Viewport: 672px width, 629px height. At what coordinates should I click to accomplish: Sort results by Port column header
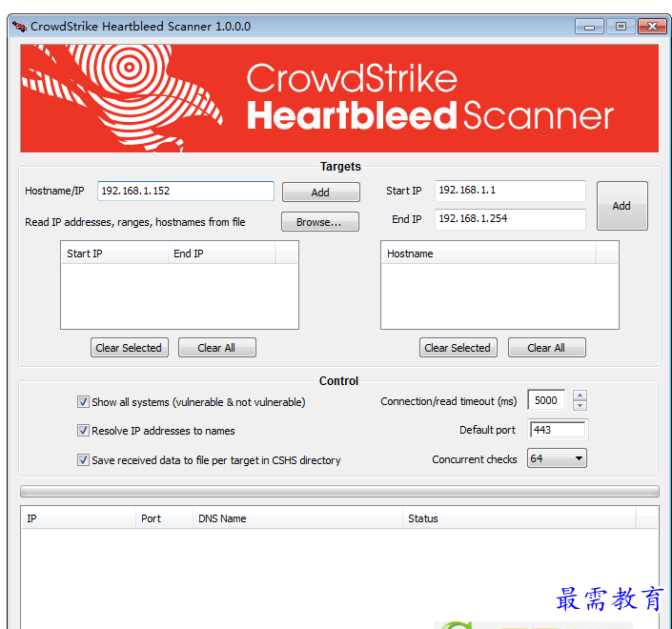tap(165, 518)
